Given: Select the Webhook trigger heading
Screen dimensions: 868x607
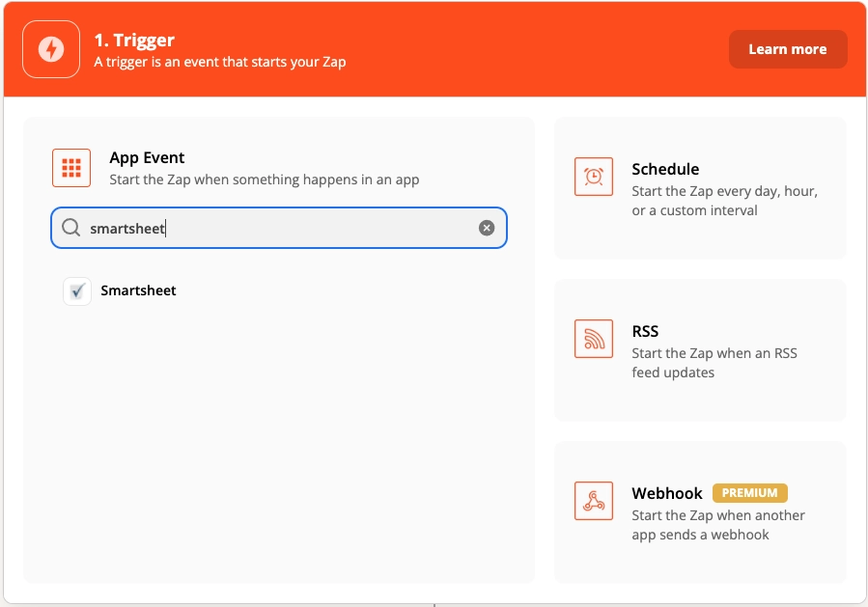Looking at the screenshot, I should (x=667, y=493).
